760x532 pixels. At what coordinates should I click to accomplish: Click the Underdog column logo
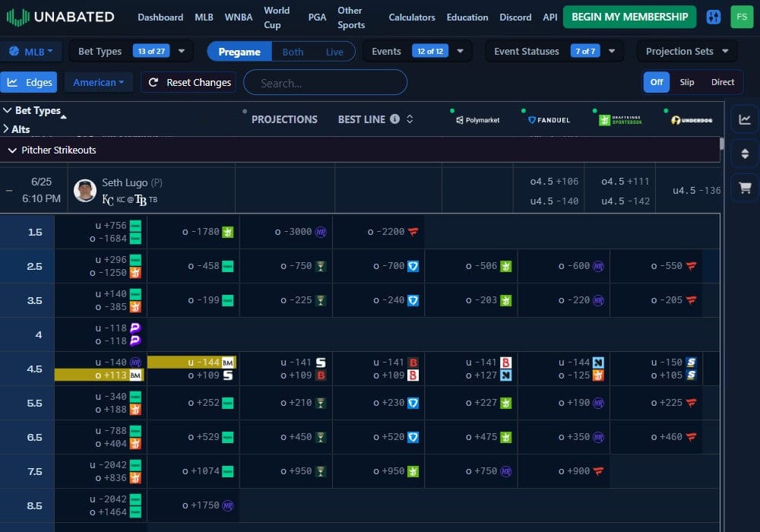tap(692, 119)
